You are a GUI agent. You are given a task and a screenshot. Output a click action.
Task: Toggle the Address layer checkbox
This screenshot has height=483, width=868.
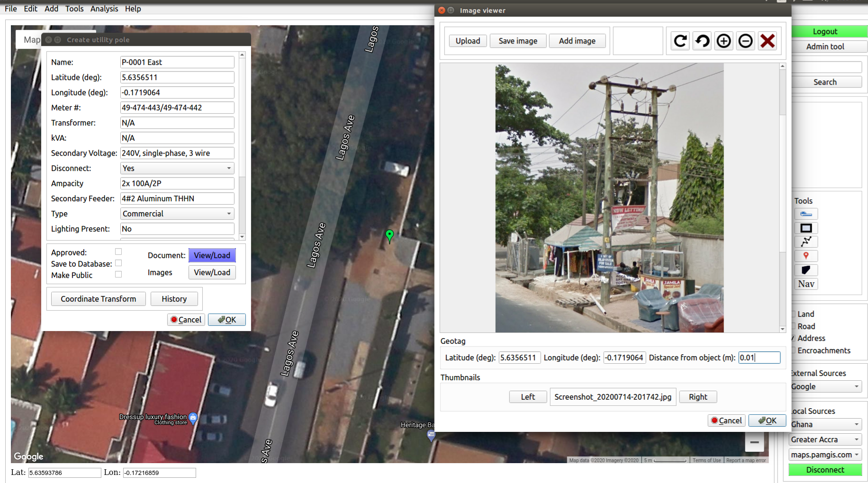[x=793, y=338]
